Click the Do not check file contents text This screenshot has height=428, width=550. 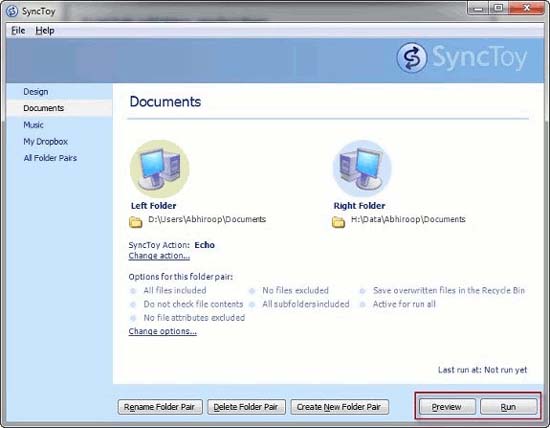[193, 304]
